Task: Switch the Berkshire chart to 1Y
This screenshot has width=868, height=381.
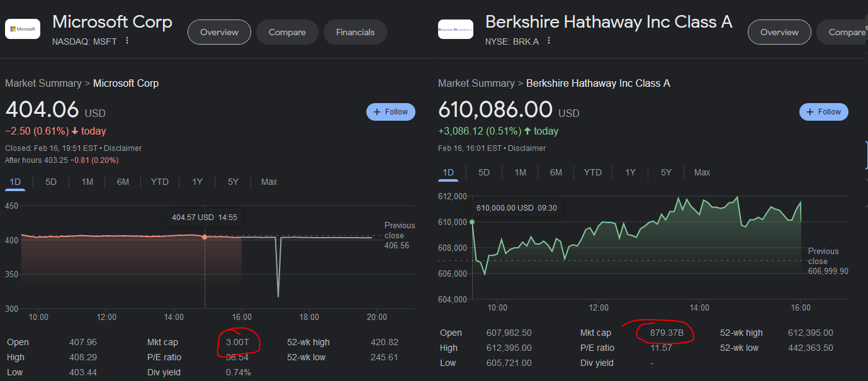Action: [630, 172]
